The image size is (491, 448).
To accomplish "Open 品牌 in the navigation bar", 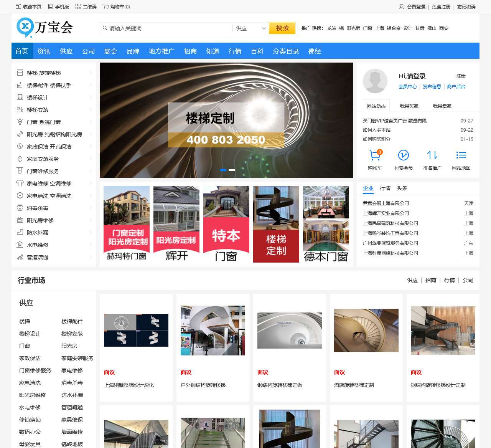I will pyautogui.click(x=133, y=51).
